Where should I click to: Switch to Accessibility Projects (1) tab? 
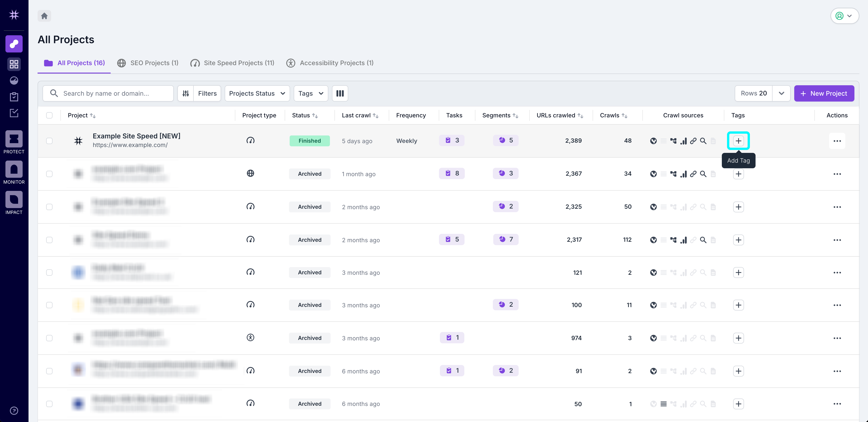329,63
